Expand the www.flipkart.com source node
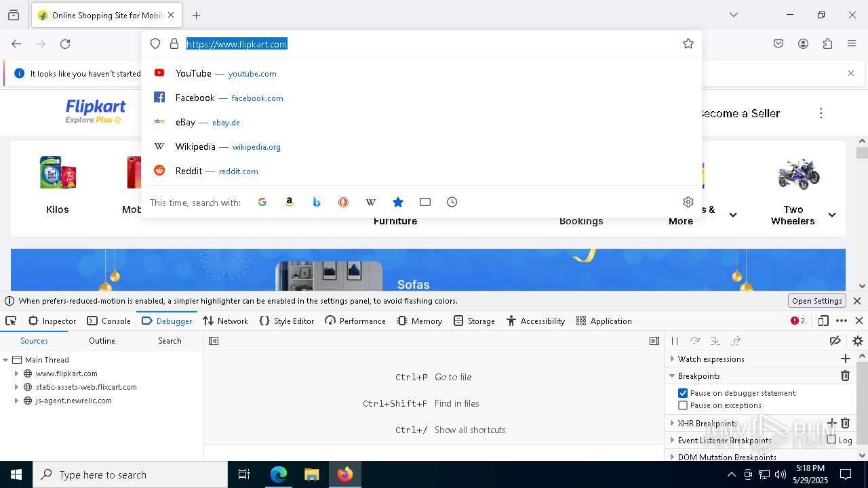Image resolution: width=868 pixels, height=488 pixels. pos(17,373)
